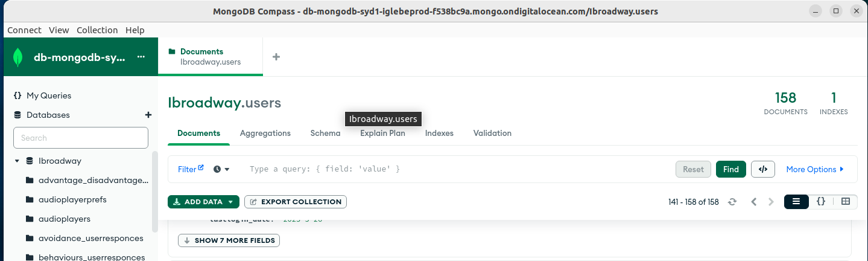Open a new tab with plus icon

(276, 57)
